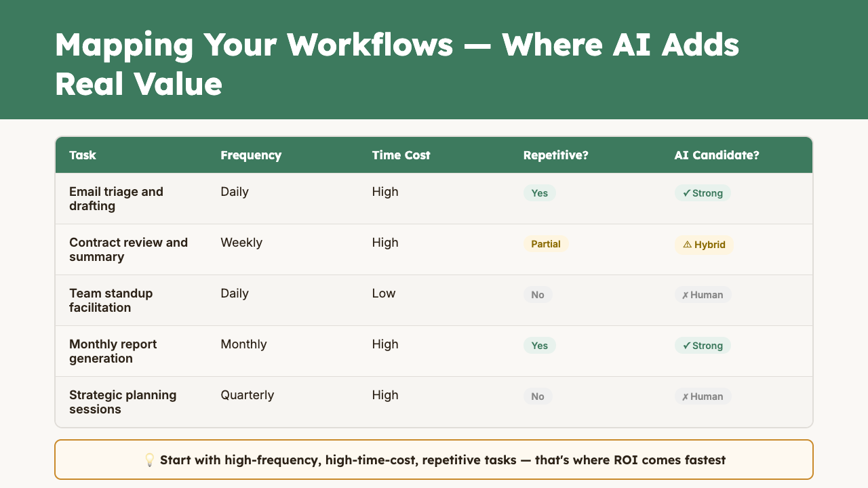The width and height of the screenshot is (868, 488).
Task: Toggle the No pill for Strategic planning sessions
Action: (x=538, y=396)
